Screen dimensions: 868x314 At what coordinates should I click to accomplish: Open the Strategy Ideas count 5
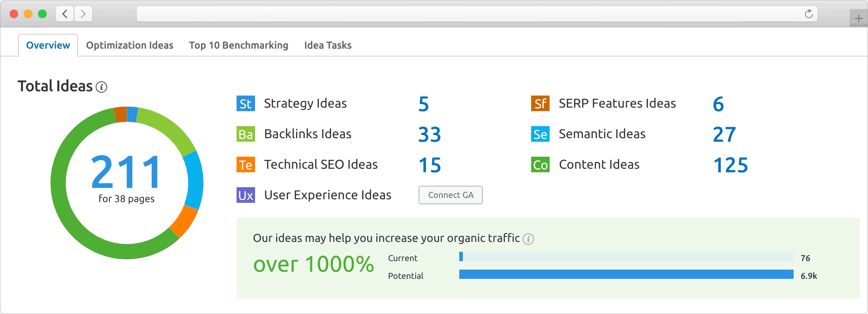point(424,104)
